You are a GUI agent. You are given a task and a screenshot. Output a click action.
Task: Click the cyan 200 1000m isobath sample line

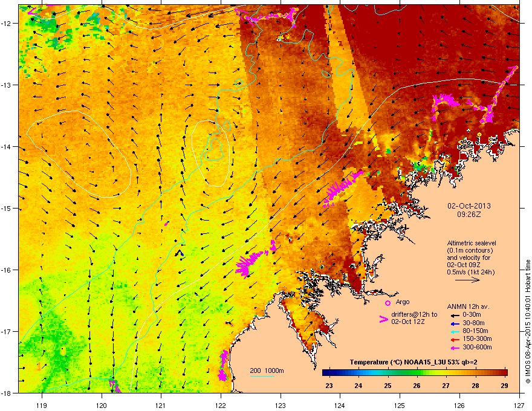pyautogui.click(x=262, y=376)
